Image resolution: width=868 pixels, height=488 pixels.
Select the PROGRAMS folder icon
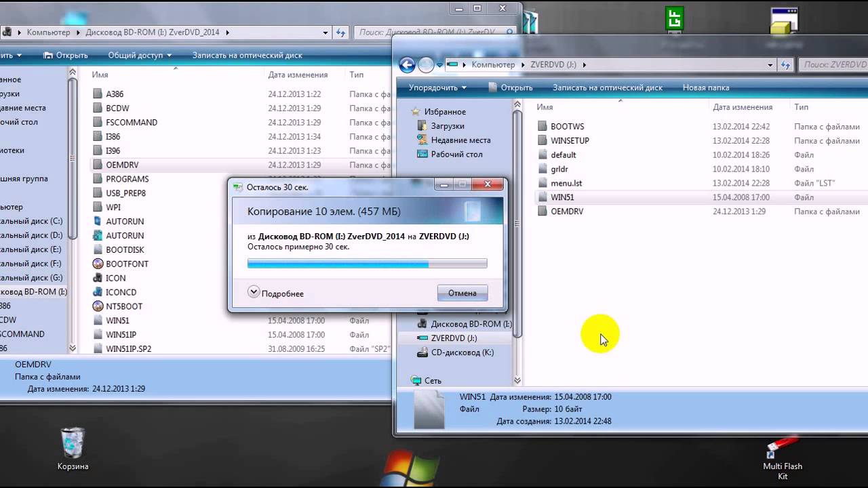tap(97, 179)
